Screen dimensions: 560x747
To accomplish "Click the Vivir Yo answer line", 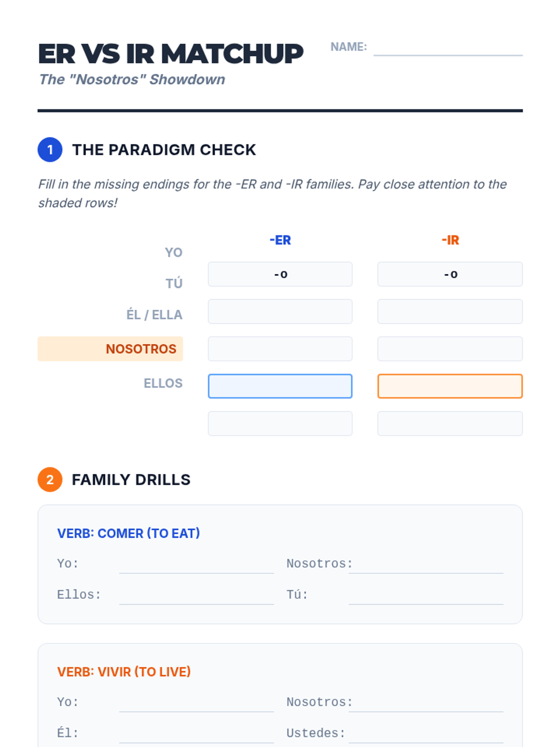I will tap(196, 705).
